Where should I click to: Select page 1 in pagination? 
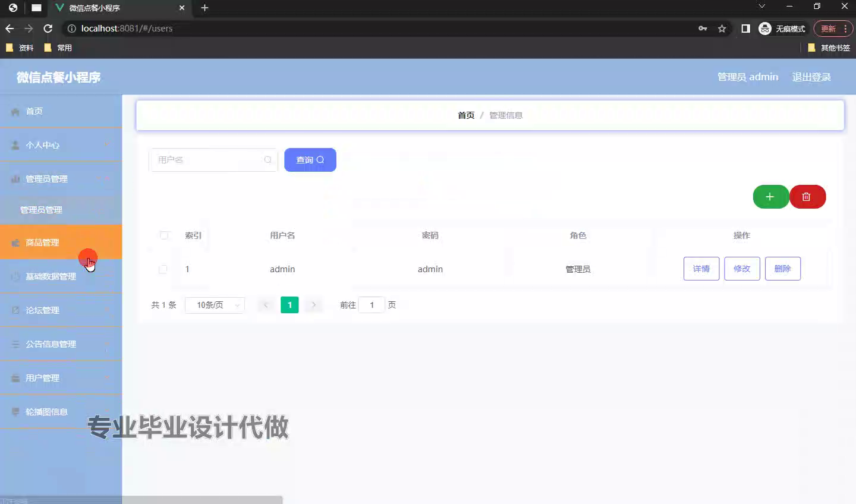[289, 305]
